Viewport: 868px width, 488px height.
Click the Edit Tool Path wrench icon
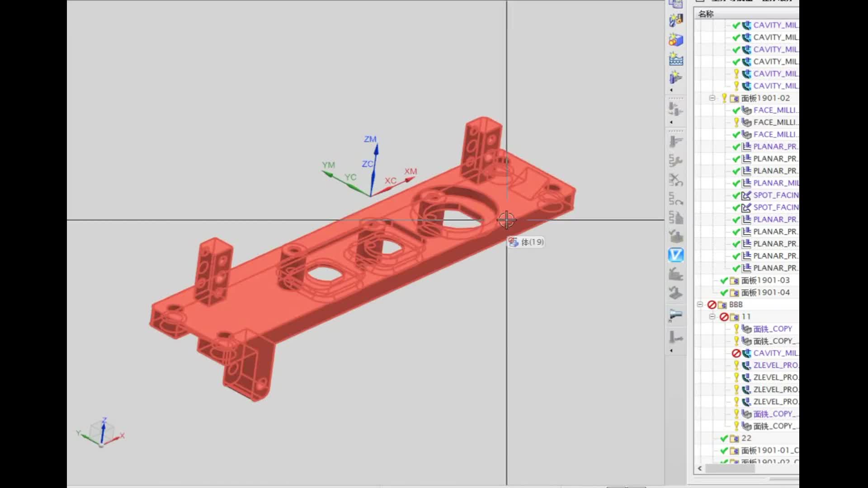[x=676, y=161]
